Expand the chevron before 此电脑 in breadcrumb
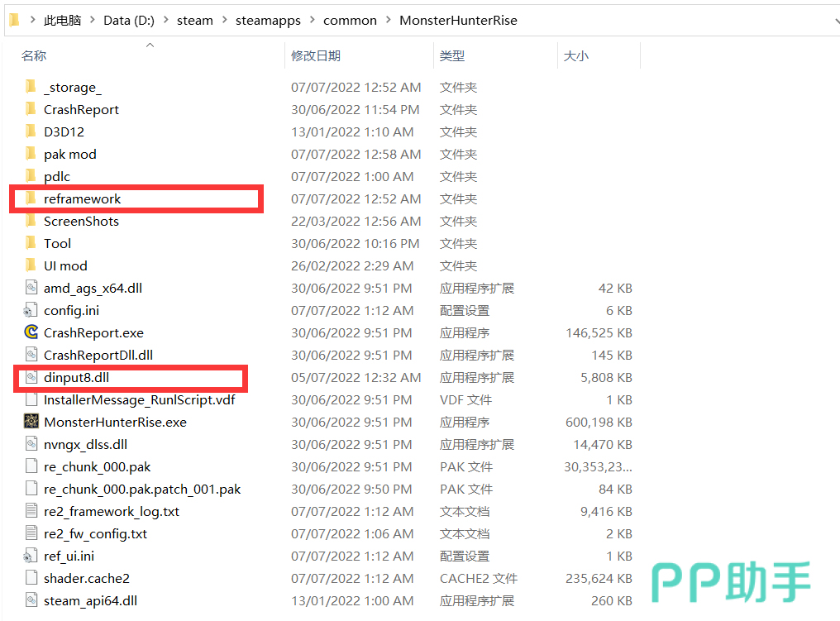 (x=33, y=20)
